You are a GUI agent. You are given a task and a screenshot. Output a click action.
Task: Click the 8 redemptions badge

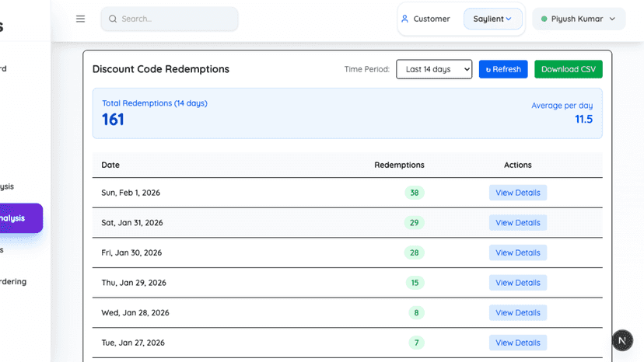416,313
